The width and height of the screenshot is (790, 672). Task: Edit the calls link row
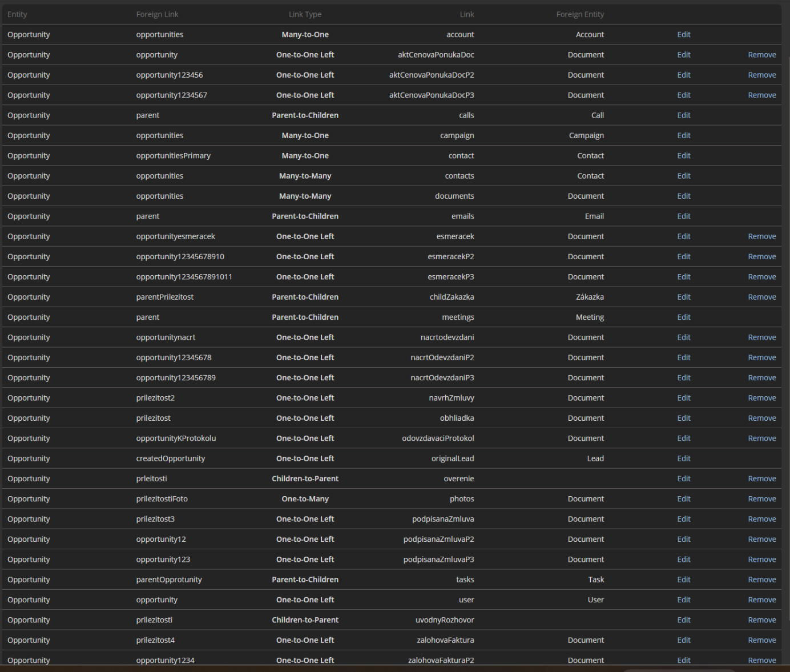click(x=683, y=115)
